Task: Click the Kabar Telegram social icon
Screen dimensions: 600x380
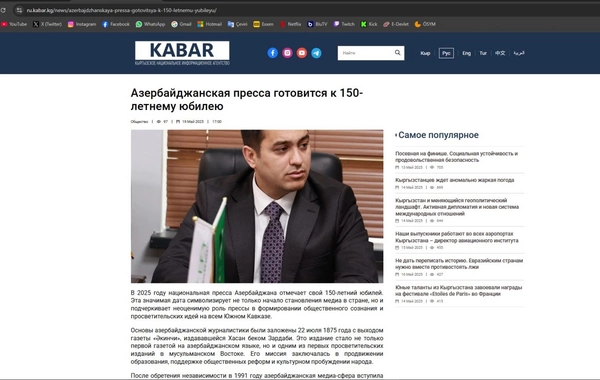Action: (316, 53)
